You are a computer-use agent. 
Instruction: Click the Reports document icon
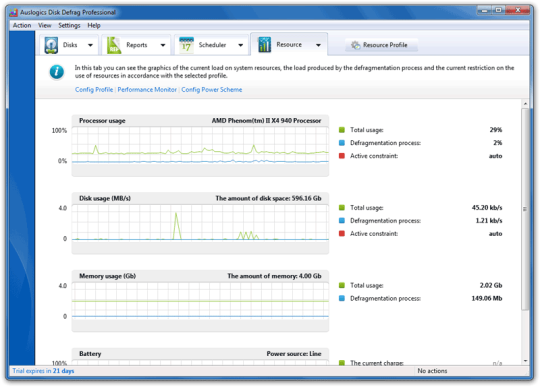114,45
